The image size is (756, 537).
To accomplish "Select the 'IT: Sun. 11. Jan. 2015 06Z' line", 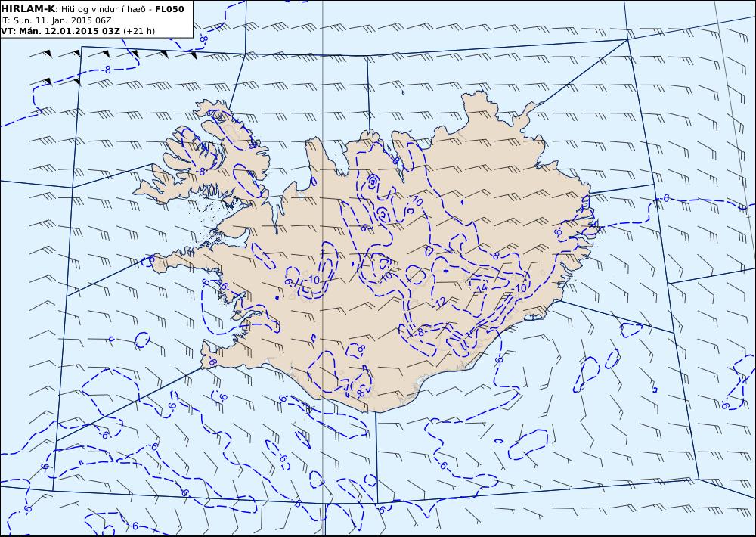I will click(x=57, y=20).
